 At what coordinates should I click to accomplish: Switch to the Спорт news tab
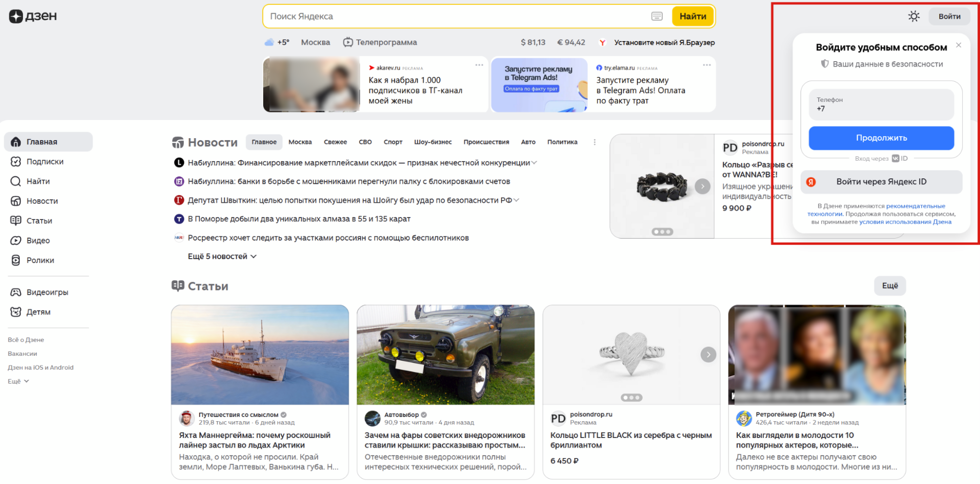(393, 142)
